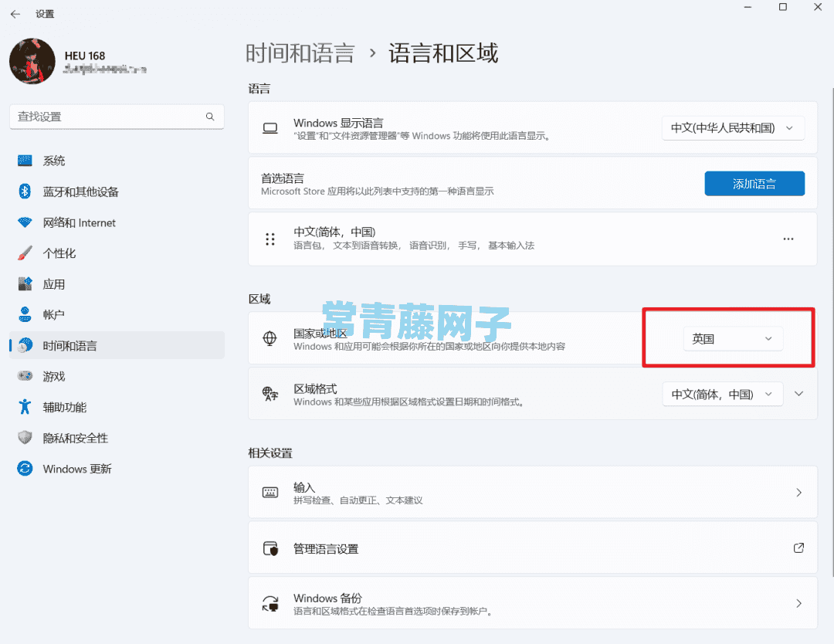The width and height of the screenshot is (834, 644).
Task: Click the drag handle for 中文(简体，中国)
Action: [x=270, y=239]
